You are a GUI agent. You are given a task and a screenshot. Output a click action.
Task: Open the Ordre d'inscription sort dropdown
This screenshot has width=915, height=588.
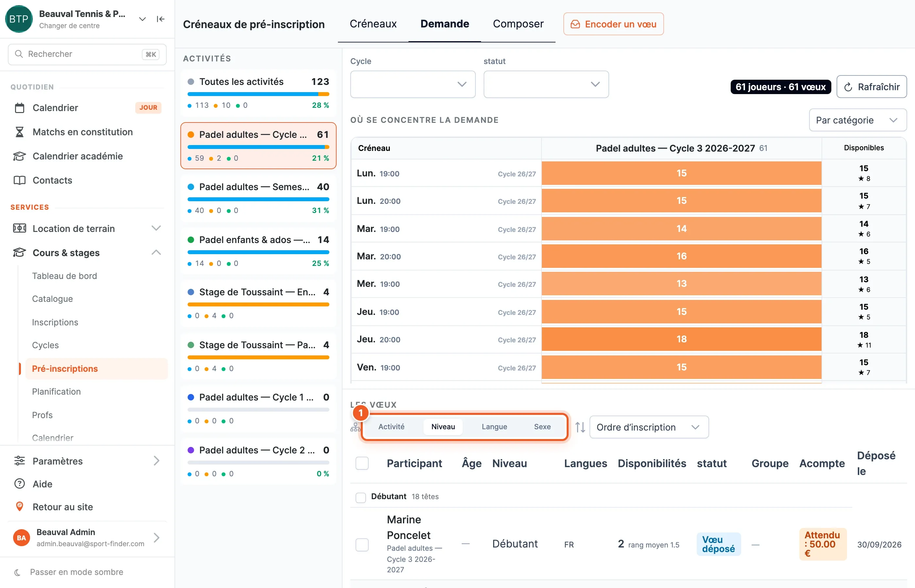[649, 427]
